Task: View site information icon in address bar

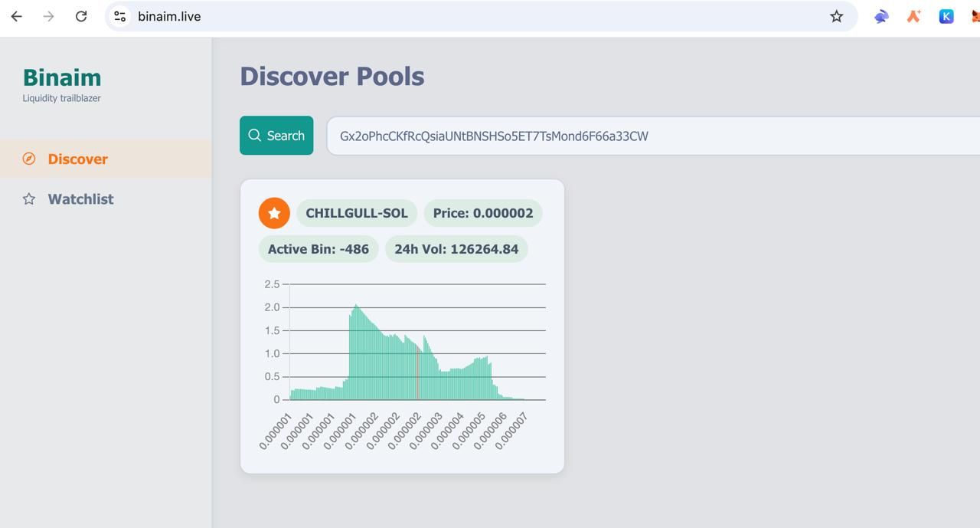Action: tap(120, 16)
